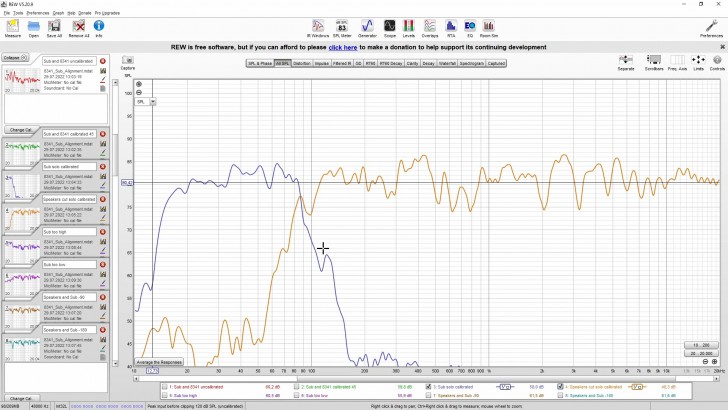728x410 pixels.
Task: Set frequency range with 20 - 20,000 button
Action: tap(701, 353)
